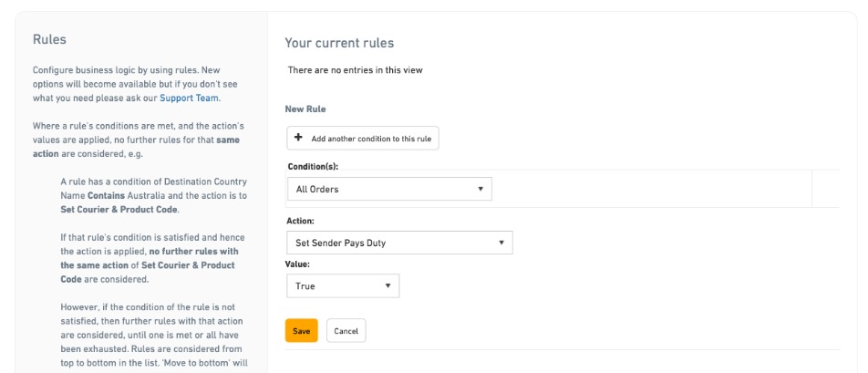Cancel the new rule
This screenshot has height=373, width=868.
[346, 330]
